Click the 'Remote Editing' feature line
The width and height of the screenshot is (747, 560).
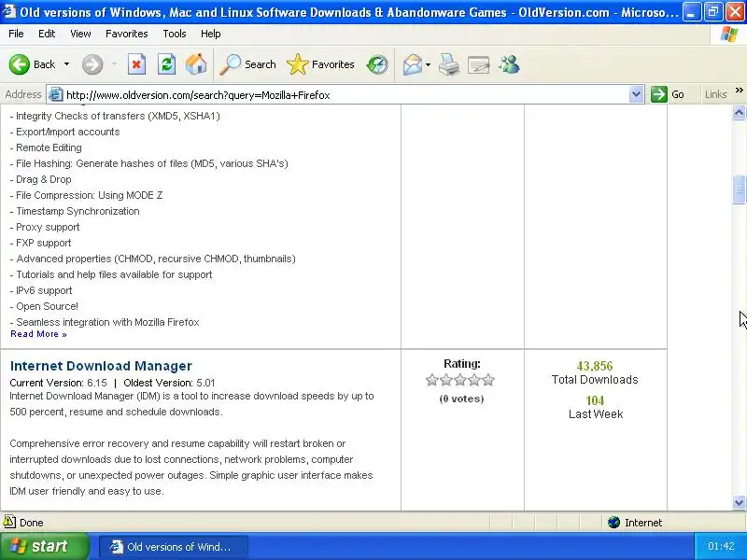(46, 147)
